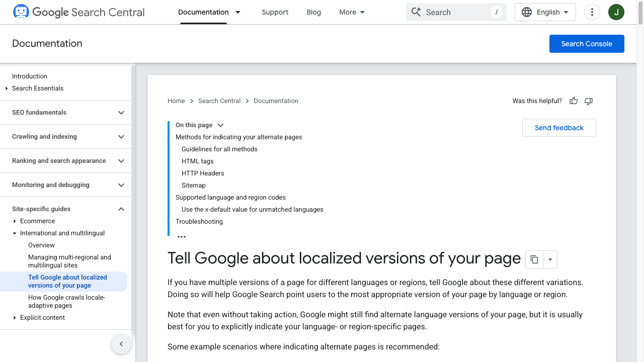Click the globe language icon
Viewport: 644px width, 362px height.
coord(527,12)
